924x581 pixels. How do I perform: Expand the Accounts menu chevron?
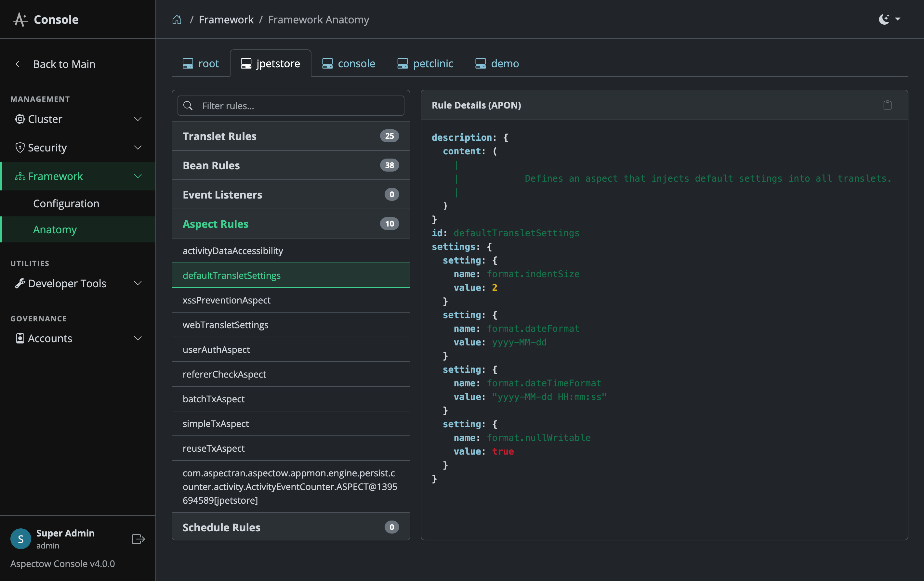[x=138, y=338]
